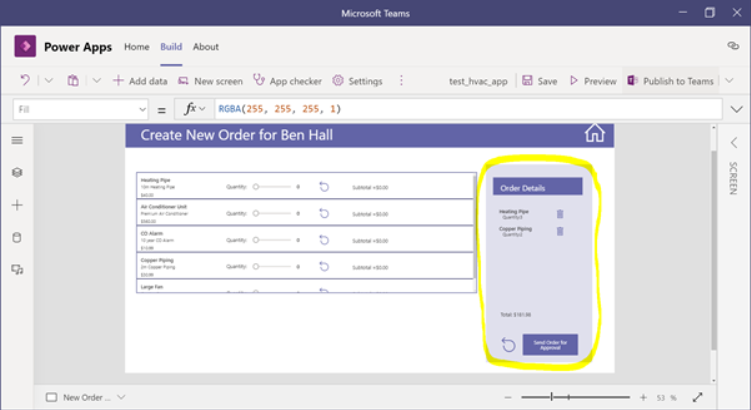
Task: Open the undo options dropdown arrow
Action: [x=49, y=80]
